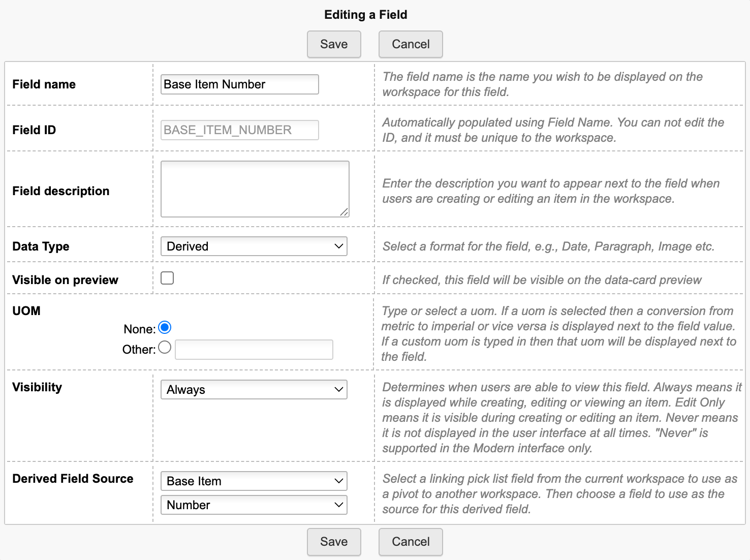This screenshot has height=560, width=750.
Task: Grab the Field description resize handle
Action: (345, 212)
